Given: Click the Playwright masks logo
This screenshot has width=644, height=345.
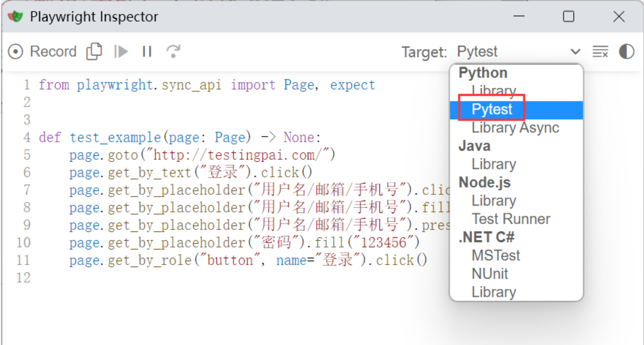Looking at the screenshot, I should [x=15, y=16].
